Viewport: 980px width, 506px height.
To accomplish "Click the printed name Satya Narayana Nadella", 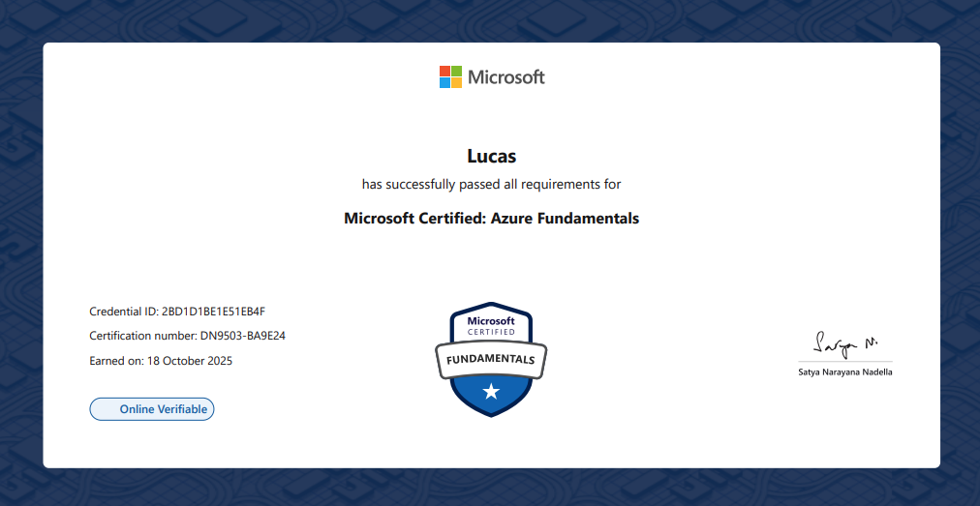I will [844, 372].
